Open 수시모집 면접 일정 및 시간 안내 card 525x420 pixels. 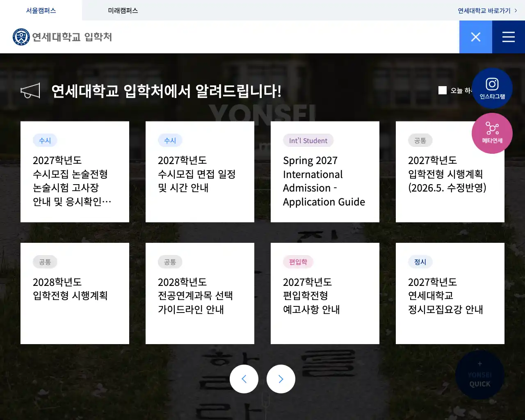point(200,172)
